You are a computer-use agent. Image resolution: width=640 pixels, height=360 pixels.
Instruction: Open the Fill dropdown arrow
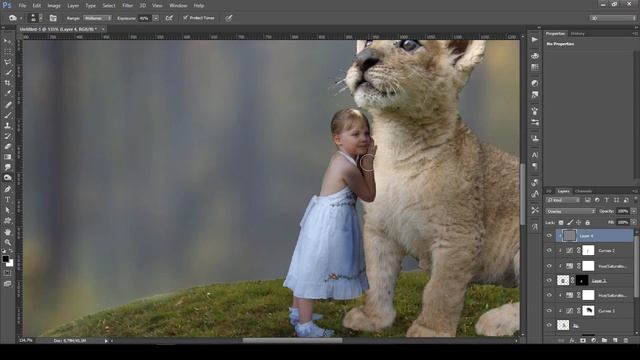click(633, 222)
